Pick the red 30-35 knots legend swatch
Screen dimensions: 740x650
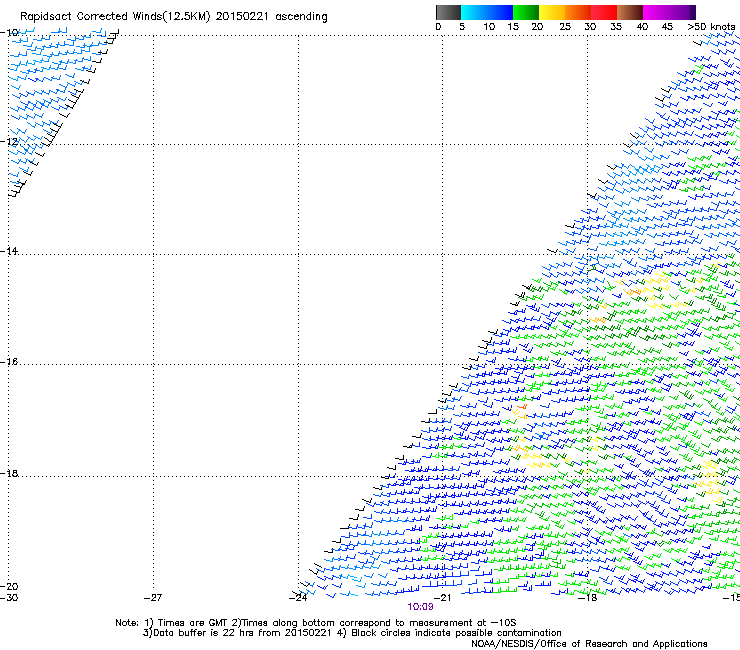point(604,12)
